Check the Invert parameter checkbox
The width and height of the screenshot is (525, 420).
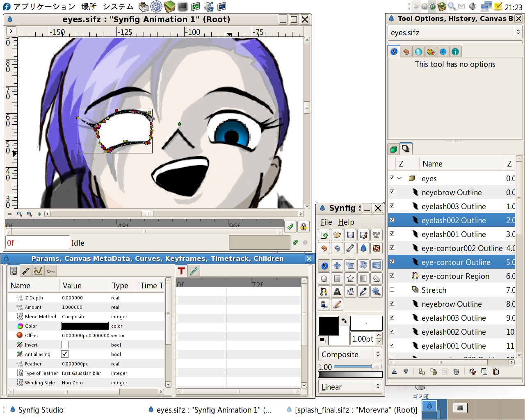[65, 345]
